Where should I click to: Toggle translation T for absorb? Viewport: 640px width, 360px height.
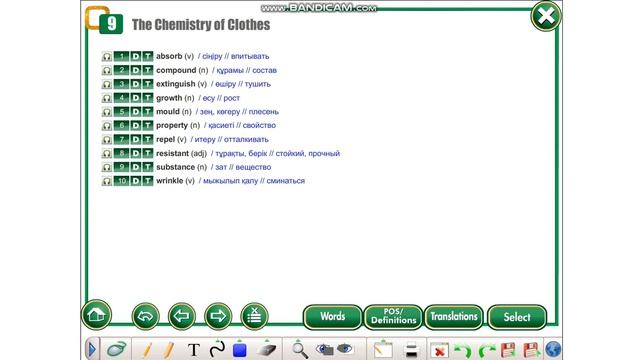[x=147, y=56]
